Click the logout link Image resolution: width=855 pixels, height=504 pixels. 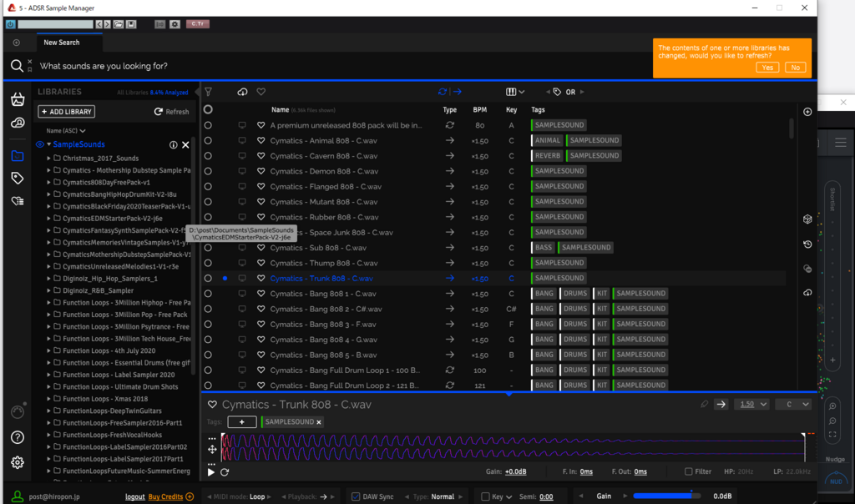(134, 497)
